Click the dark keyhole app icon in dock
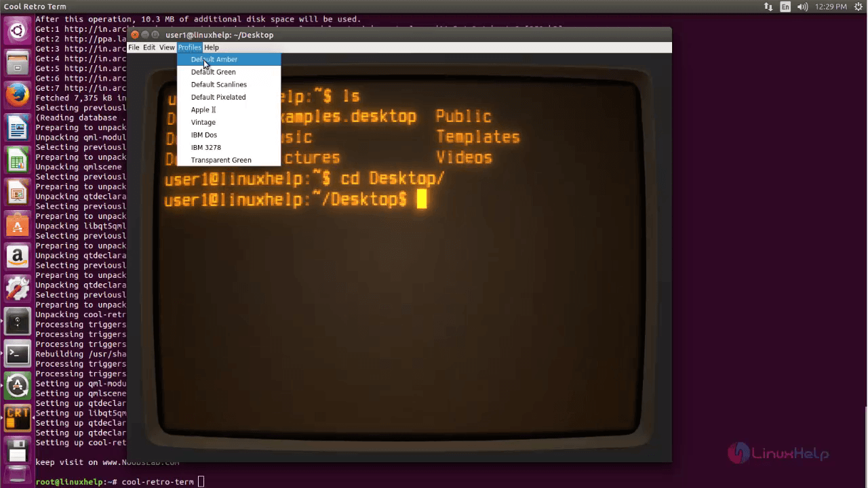The height and width of the screenshot is (488, 868). tap(17, 323)
